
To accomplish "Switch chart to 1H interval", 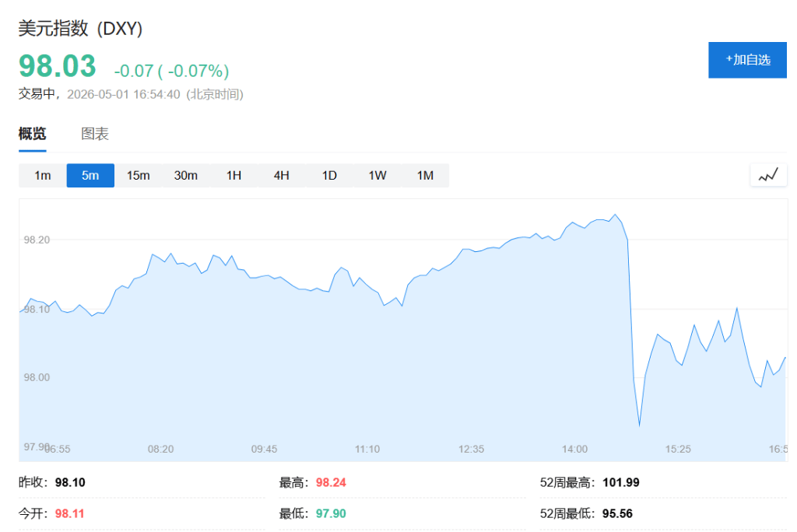I will [x=233, y=175].
